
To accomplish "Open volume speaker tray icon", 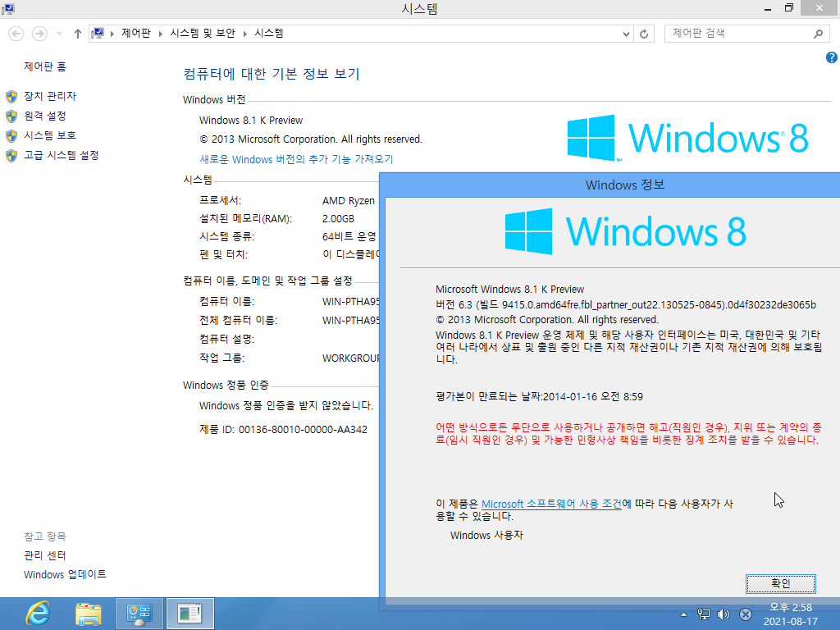I will 724,614.
